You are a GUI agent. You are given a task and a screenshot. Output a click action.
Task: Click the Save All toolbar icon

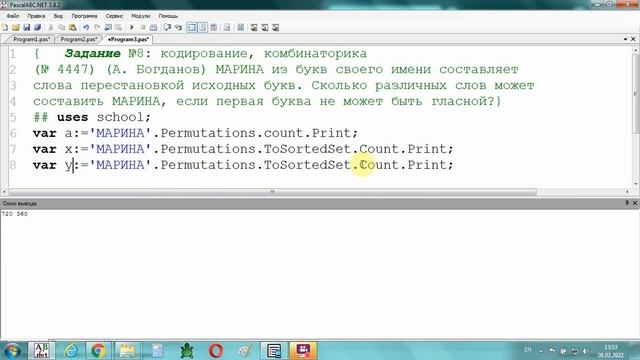click(x=38, y=27)
